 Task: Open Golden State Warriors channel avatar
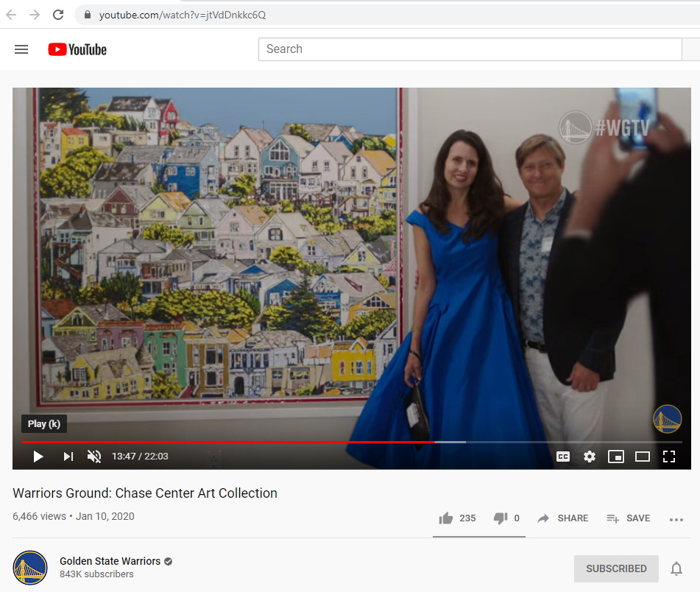click(x=30, y=568)
